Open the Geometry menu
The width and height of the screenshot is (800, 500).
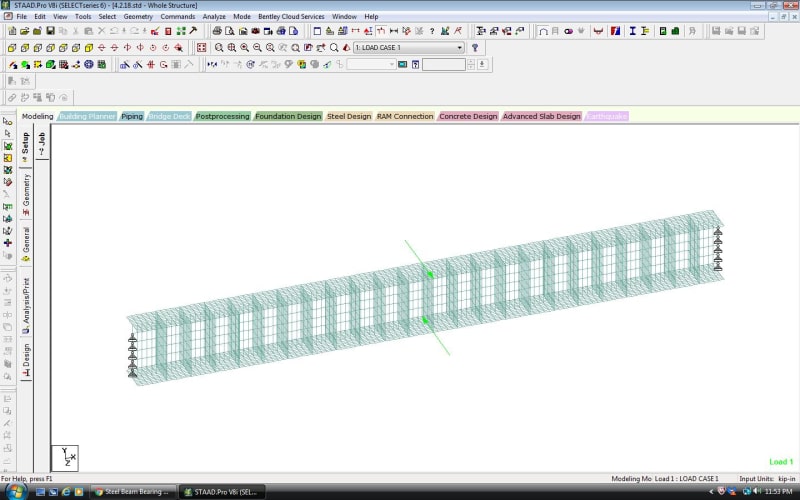138,17
